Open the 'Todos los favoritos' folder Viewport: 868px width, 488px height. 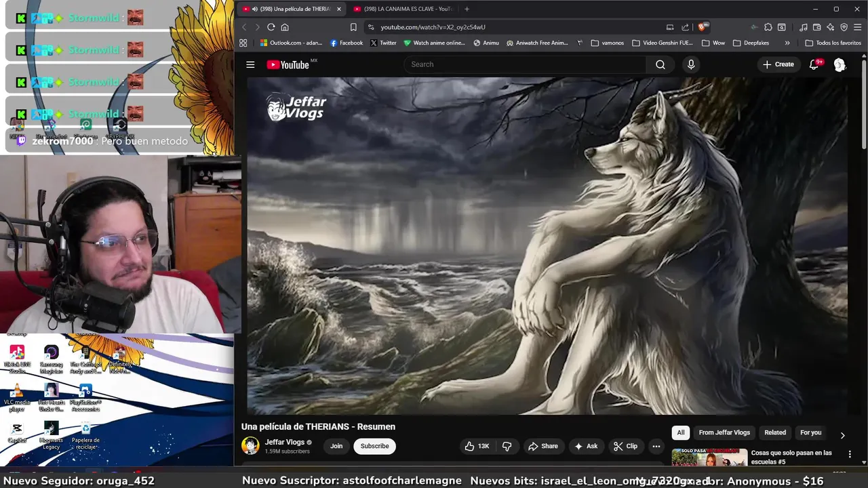(833, 43)
